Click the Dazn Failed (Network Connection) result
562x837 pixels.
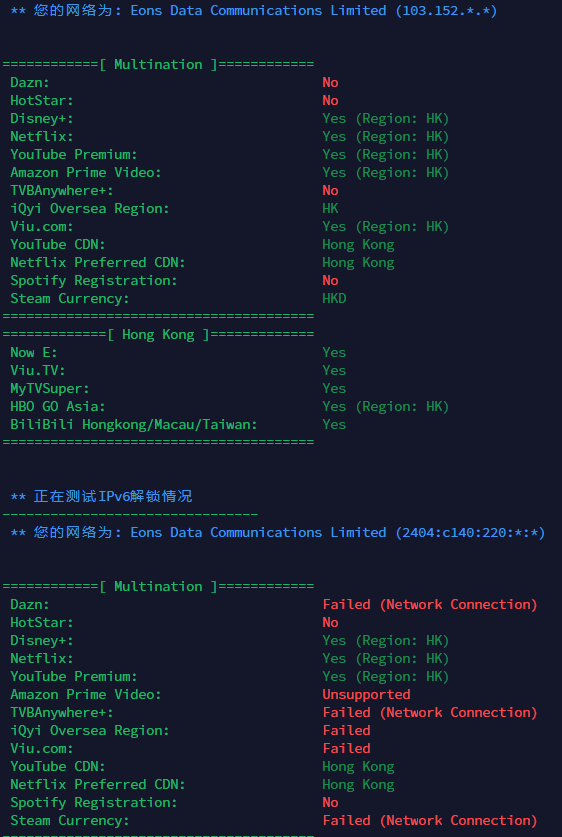[x=430, y=604]
